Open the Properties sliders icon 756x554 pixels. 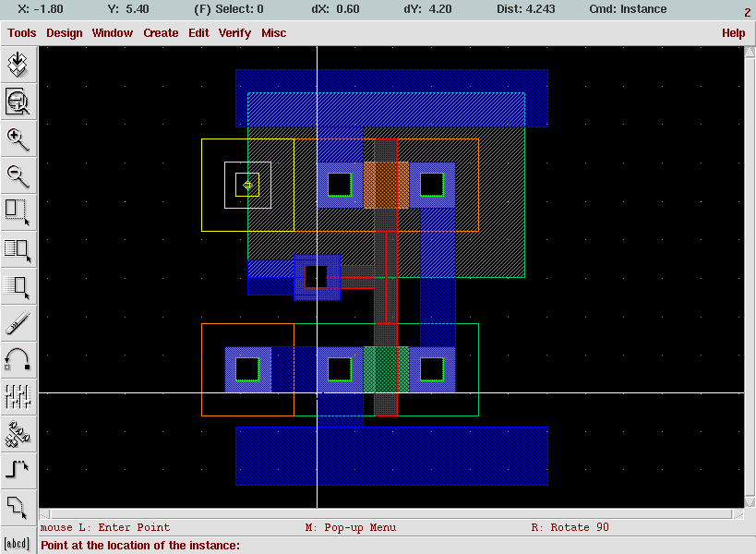[x=18, y=396]
